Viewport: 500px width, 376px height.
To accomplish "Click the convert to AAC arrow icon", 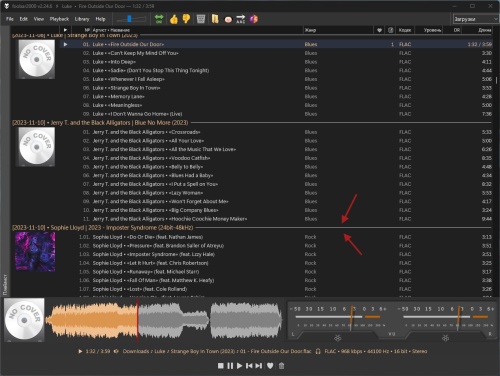I will [241, 19].
